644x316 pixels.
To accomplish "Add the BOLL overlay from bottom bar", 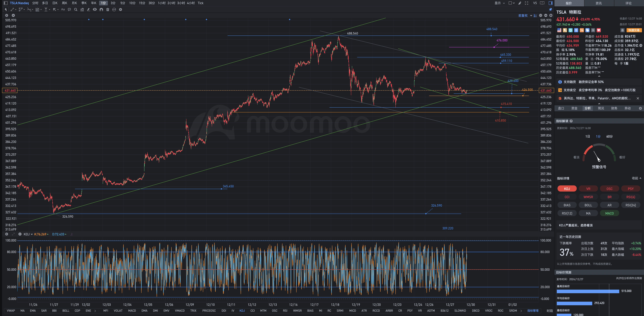I will pyautogui.click(x=66, y=311).
